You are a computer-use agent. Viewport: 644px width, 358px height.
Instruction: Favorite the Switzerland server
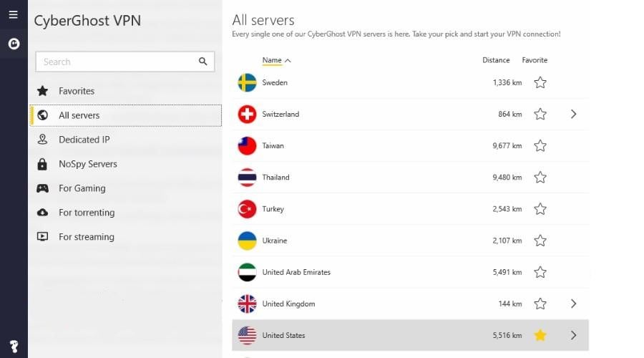(540, 115)
